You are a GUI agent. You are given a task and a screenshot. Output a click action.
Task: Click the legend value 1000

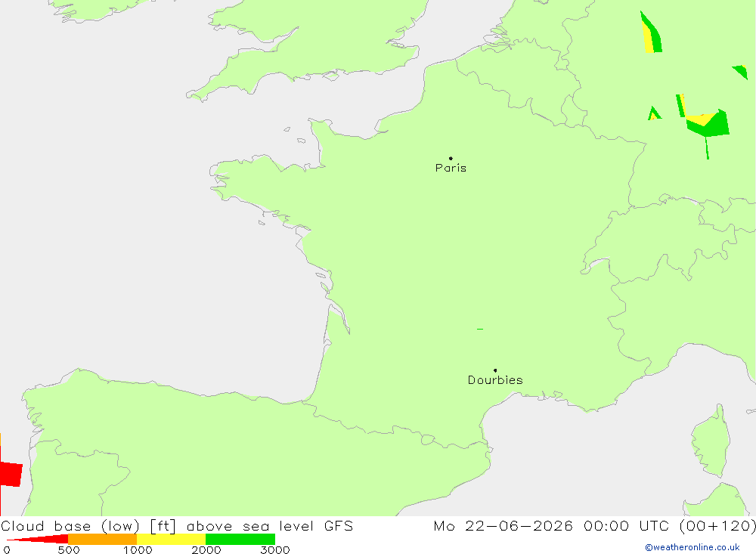tap(138, 549)
